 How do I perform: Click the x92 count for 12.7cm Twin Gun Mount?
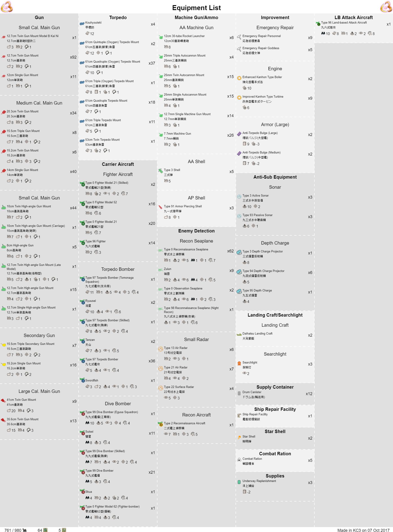73,57
